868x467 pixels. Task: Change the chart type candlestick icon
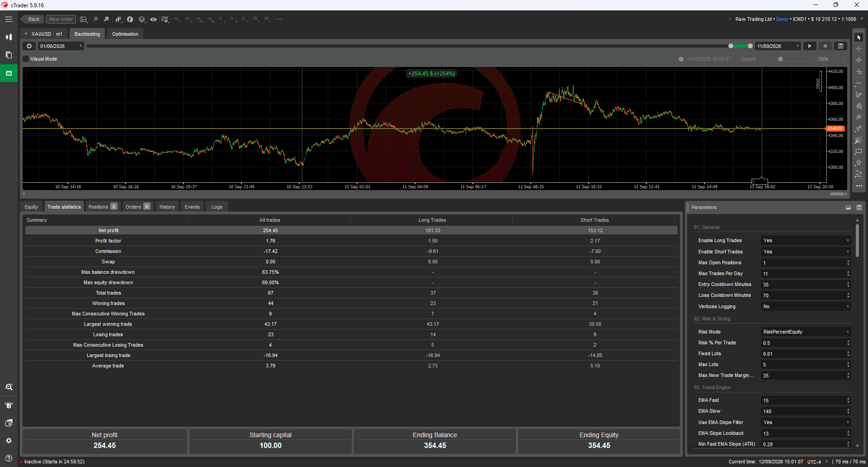tap(118, 19)
